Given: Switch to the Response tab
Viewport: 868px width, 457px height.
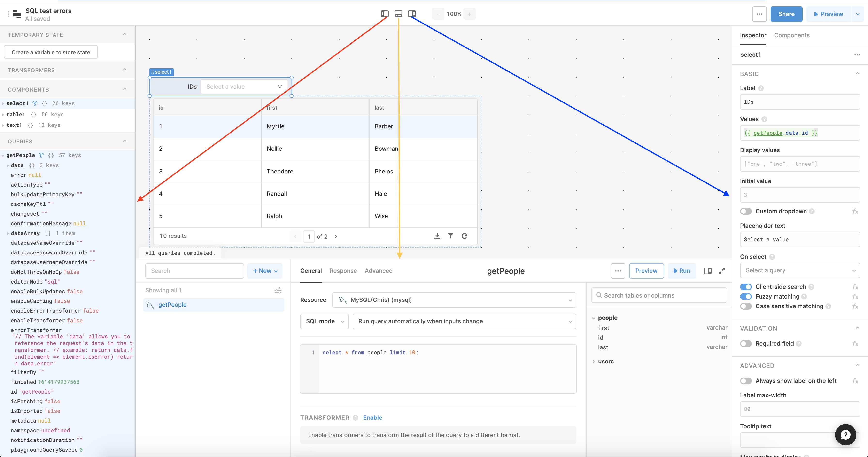Looking at the screenshot, I should tap(343, 271).
